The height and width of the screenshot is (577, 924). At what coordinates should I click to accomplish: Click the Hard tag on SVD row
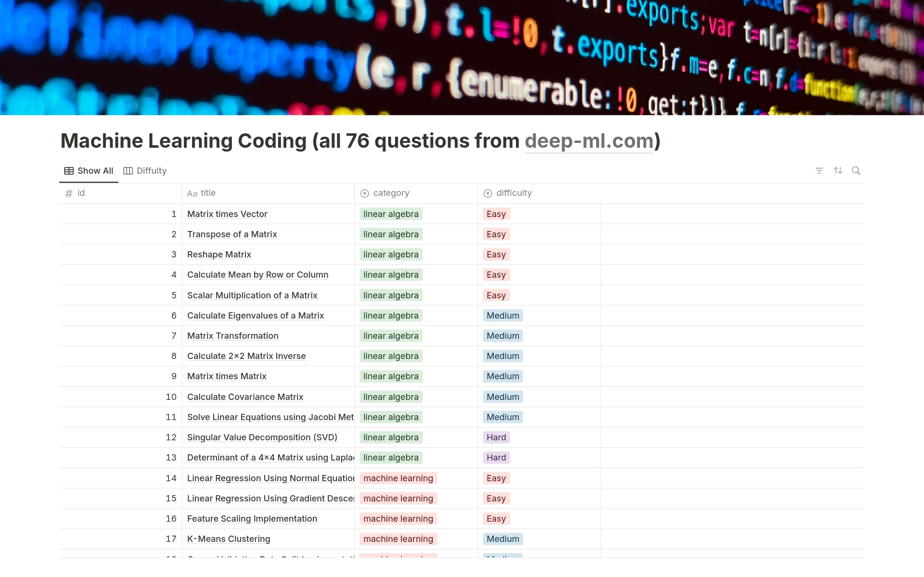(496, 437)
